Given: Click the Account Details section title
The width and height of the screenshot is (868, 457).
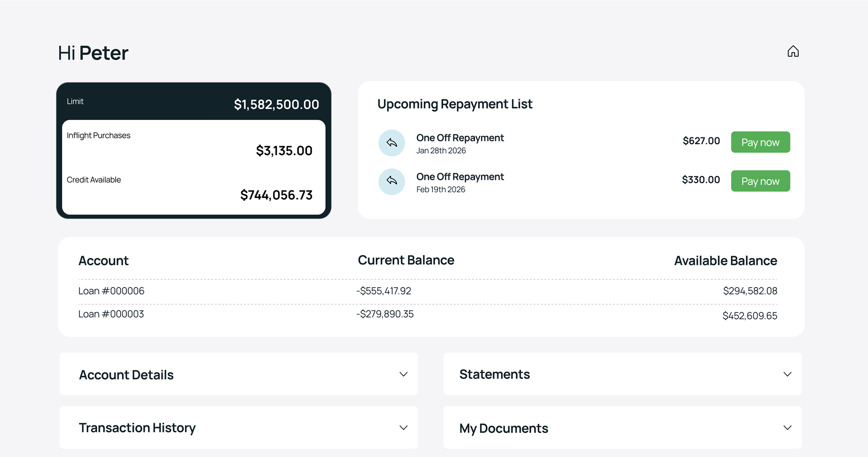Looking at the screenshot, I should (x=126, y=375).
